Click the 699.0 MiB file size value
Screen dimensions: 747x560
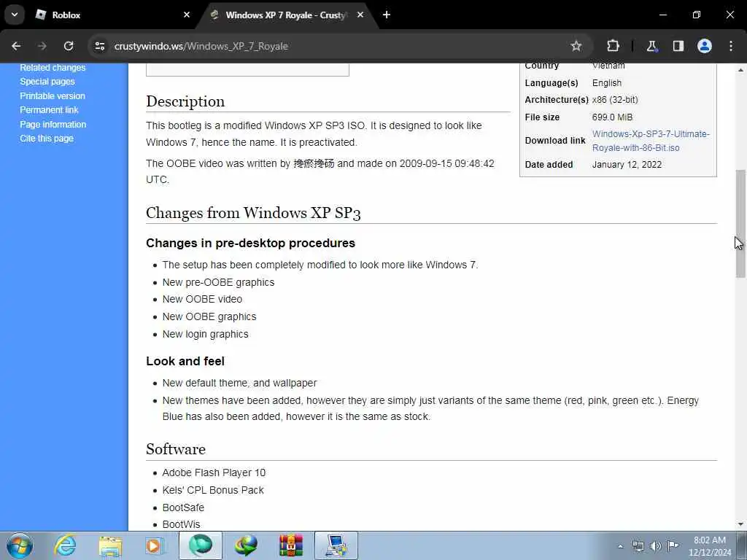pyautogui.click(x=612, y=117)
